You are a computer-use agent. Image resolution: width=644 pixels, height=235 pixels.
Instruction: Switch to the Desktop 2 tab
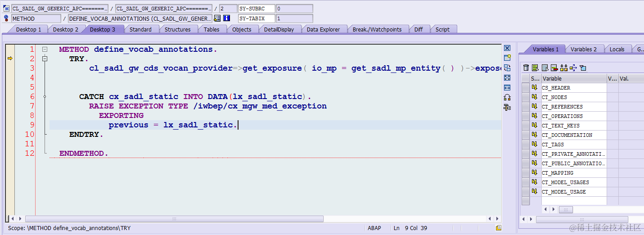click(x=66, y=29)
